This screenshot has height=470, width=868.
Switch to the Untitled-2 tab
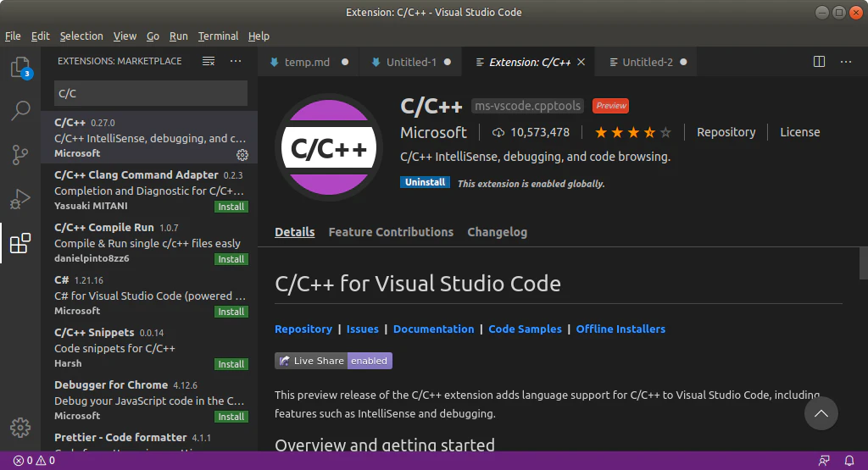[x=646, y=62]
